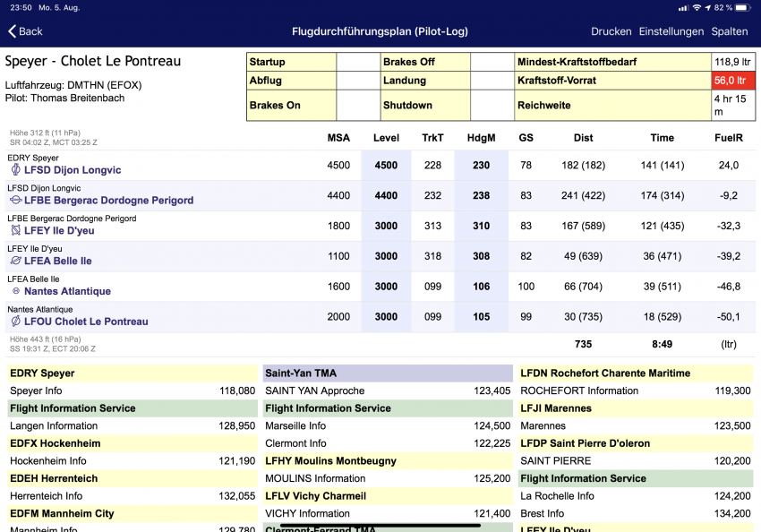The height and width of the screenshot is (532, 761).
Task: Select the TrkT column header
Action: tap(432, 138)
